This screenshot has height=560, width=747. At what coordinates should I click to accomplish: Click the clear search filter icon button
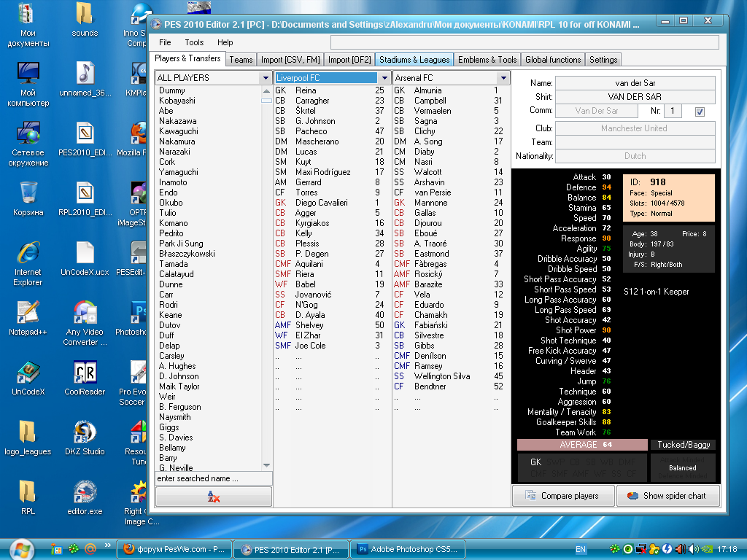[x=214, y=497]
